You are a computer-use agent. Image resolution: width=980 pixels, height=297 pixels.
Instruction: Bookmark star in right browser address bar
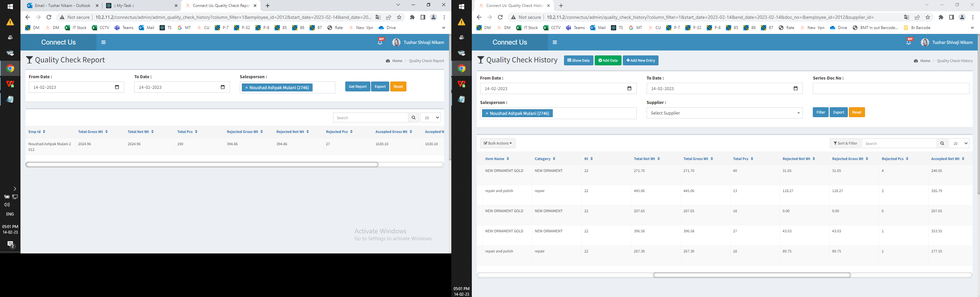tap(928, 17)
